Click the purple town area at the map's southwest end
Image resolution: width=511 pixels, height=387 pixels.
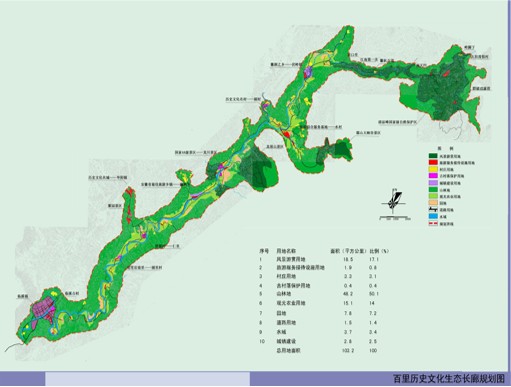click(43, 308)
